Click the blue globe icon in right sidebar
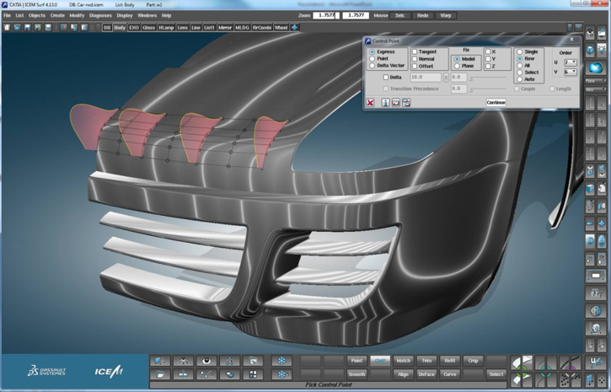This screenshot has width=611, height=392. pyautogui.click(x=596, y=67)
